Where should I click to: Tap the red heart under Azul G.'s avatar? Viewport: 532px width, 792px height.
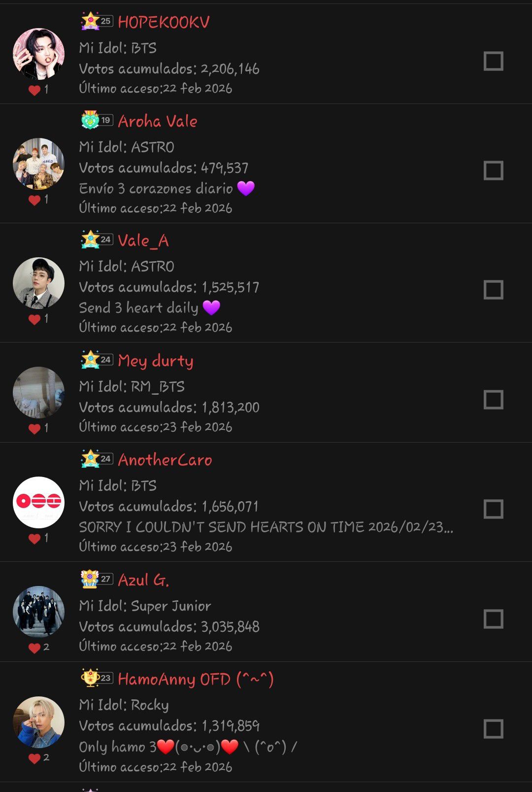click(x=34, y=648)
